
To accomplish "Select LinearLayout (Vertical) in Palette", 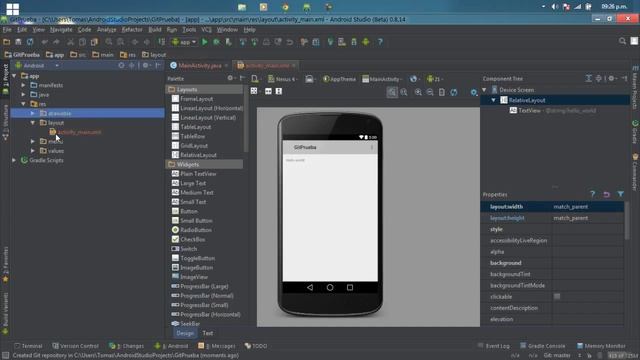I will tap(204, 118).
